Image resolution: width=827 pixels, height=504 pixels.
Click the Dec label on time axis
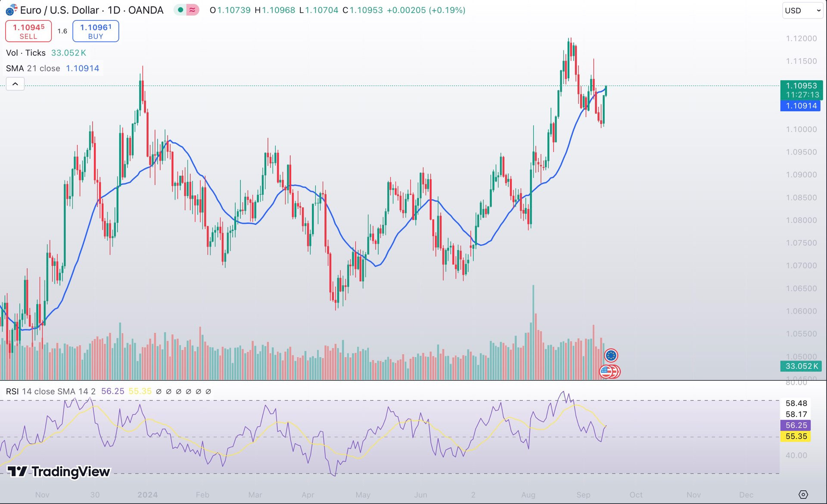[x=746, y=495]
